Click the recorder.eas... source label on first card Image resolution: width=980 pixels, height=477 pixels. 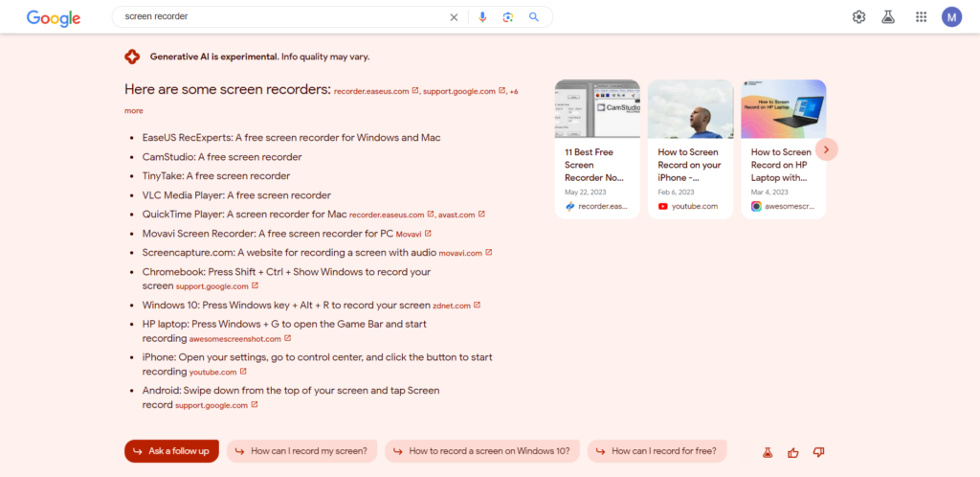tap(597, 206)
